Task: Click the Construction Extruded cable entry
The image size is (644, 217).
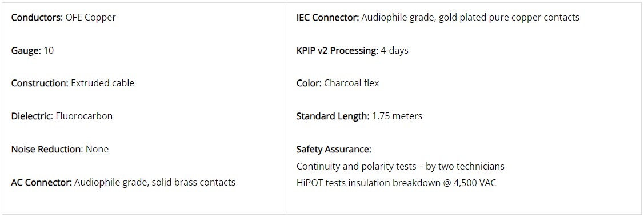Action: pyautogui.click(x=73, y=83)
